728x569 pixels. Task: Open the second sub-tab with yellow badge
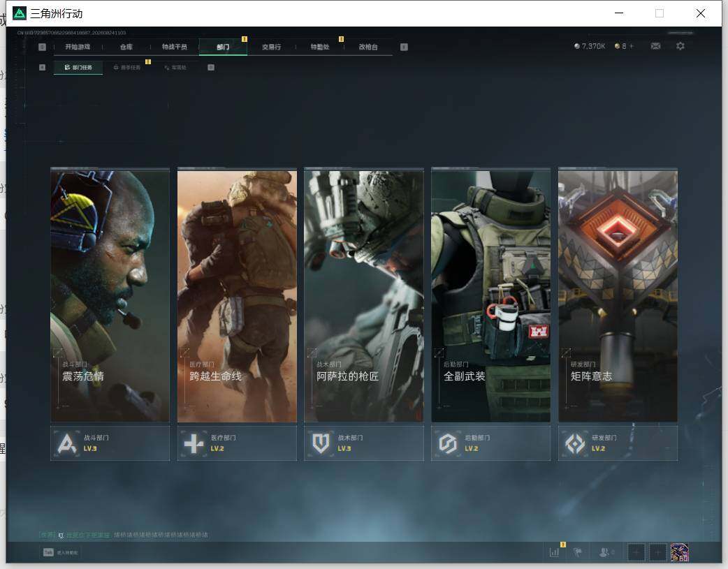(x=126, y=67)
